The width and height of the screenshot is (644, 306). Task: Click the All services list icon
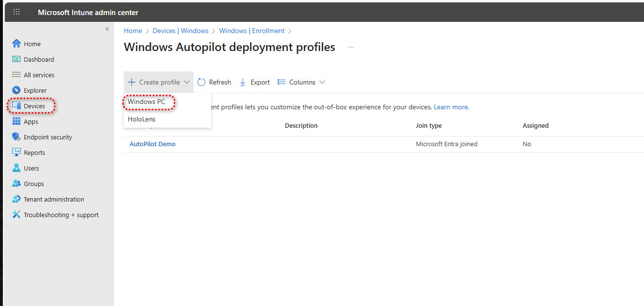coord(17,75)
